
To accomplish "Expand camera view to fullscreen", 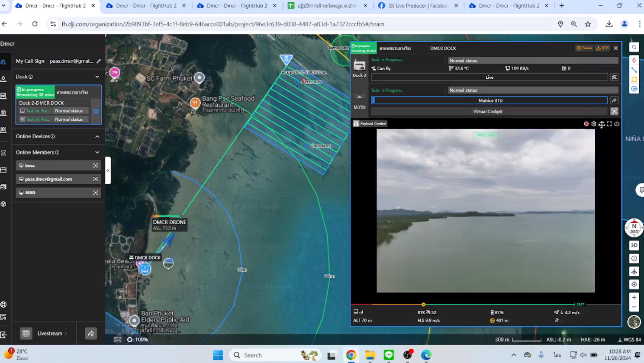I will pyautogui.click(x=609, y=124).
